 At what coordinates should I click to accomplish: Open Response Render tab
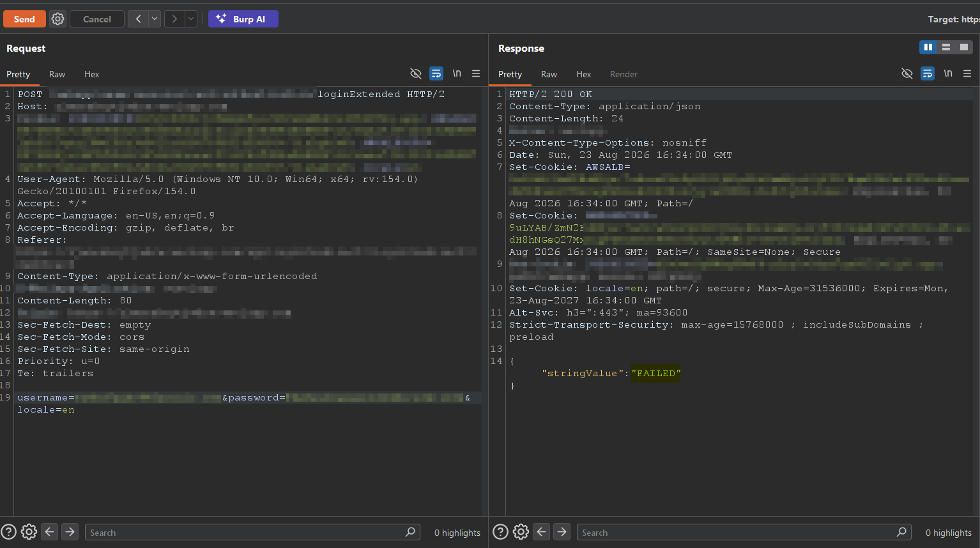click(x=624, y=74)
